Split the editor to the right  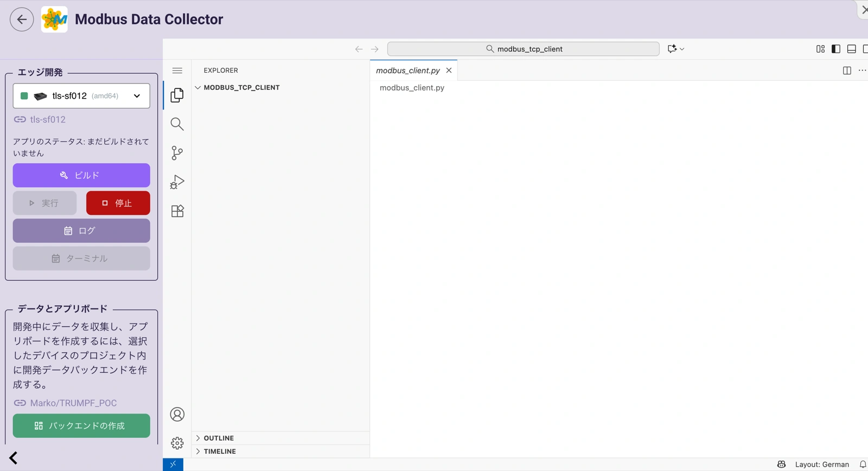tap(847, 70)
